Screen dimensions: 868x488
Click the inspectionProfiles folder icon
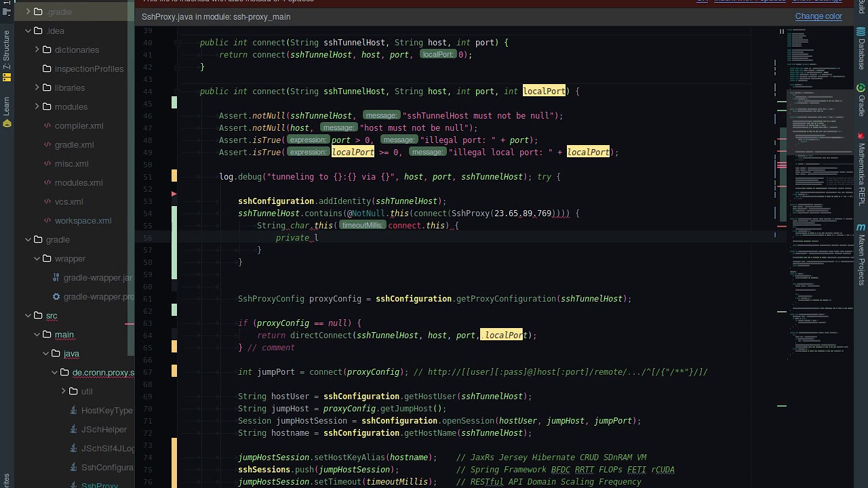point(47,68)
